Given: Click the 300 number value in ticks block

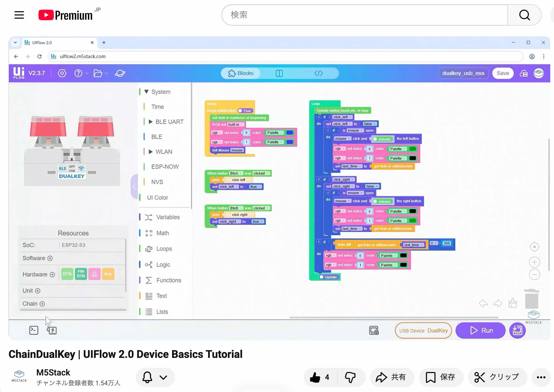Looking at the screenshot, I should pyautogui.click(x=446, y=243).
